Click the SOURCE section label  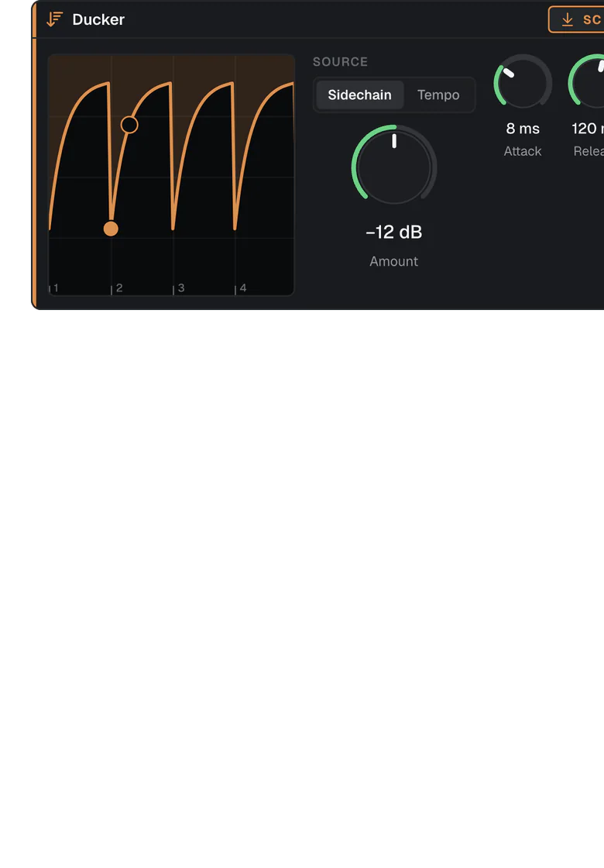tap(340, 62)
